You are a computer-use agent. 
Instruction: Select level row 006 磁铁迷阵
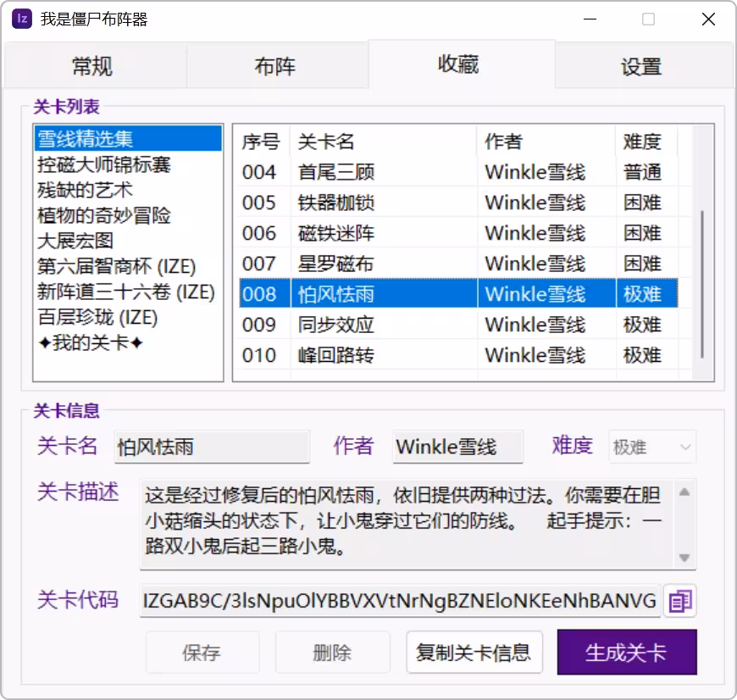point(458,233)
